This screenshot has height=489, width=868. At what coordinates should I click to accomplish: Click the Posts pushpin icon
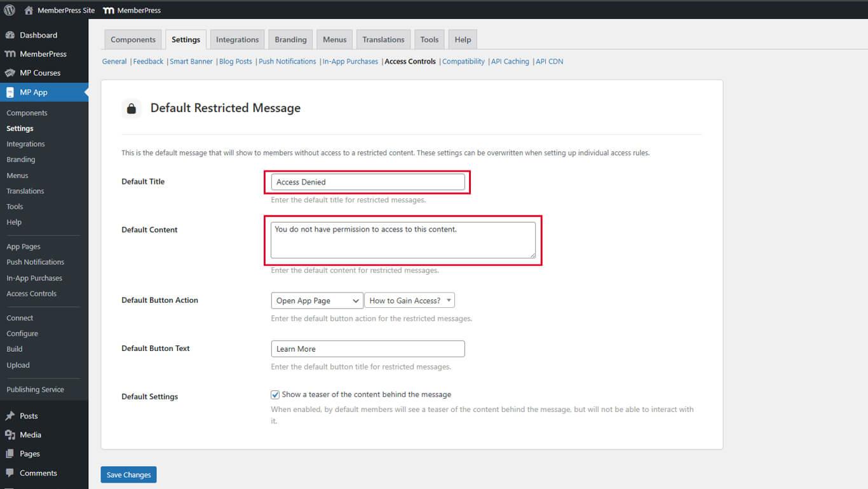(10, 416)
